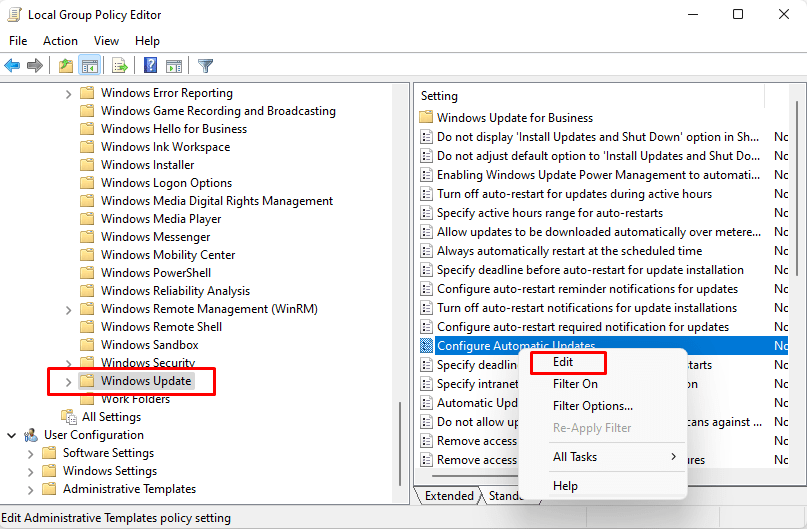This screenshot has width=807, height=529.
Task: Go back with the blue Back arrow
Action: click(x=12, y=65)
